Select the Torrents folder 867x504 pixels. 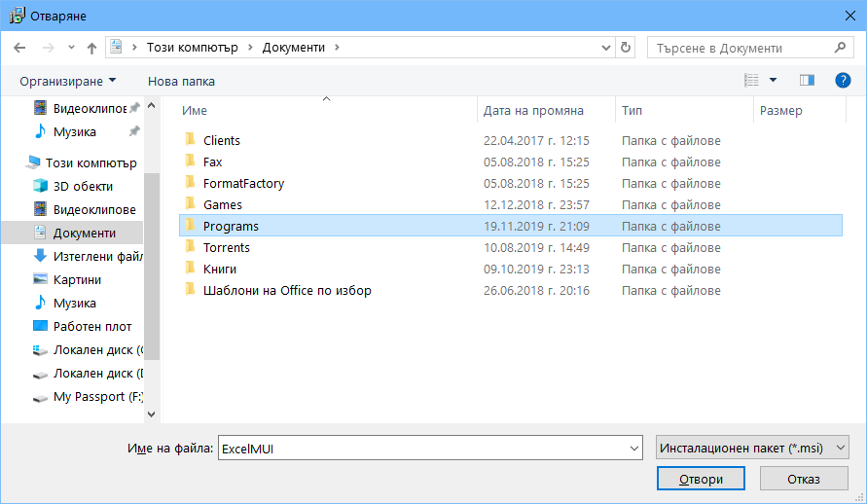227,247
